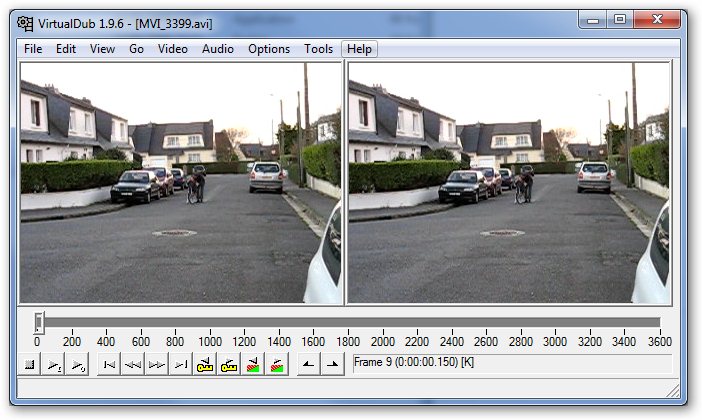The width and height of the screenshot is (702, 420).
Task: Click the Stop playback button
Action: [x=29, y=364]
